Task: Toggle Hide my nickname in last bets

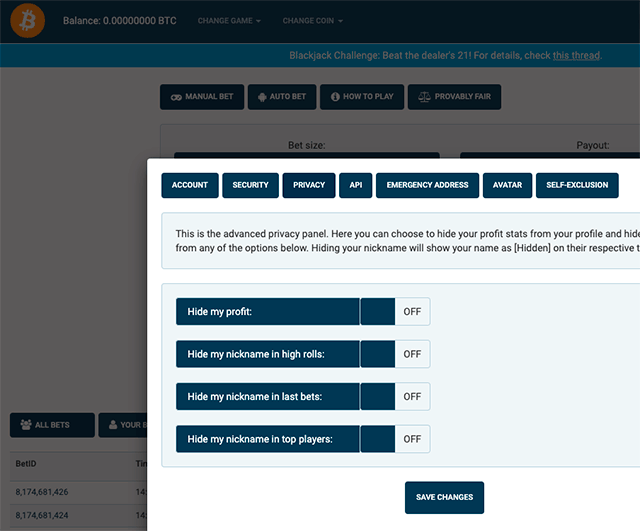Action: click(x=394, y=396)
